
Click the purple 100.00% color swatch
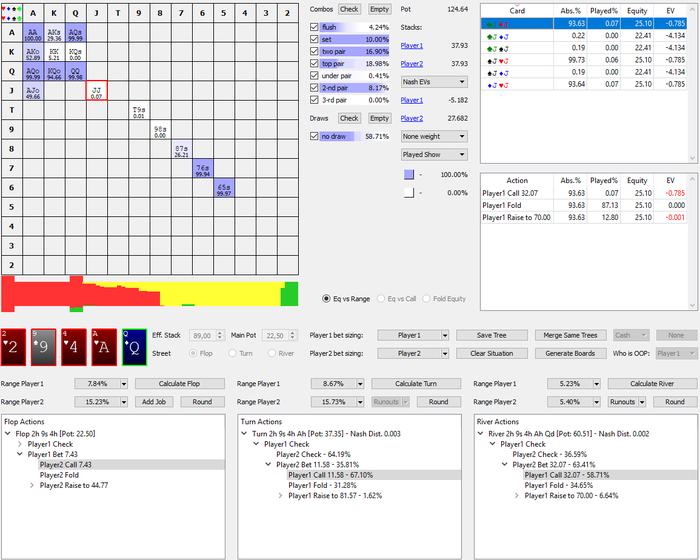[409, 175]
